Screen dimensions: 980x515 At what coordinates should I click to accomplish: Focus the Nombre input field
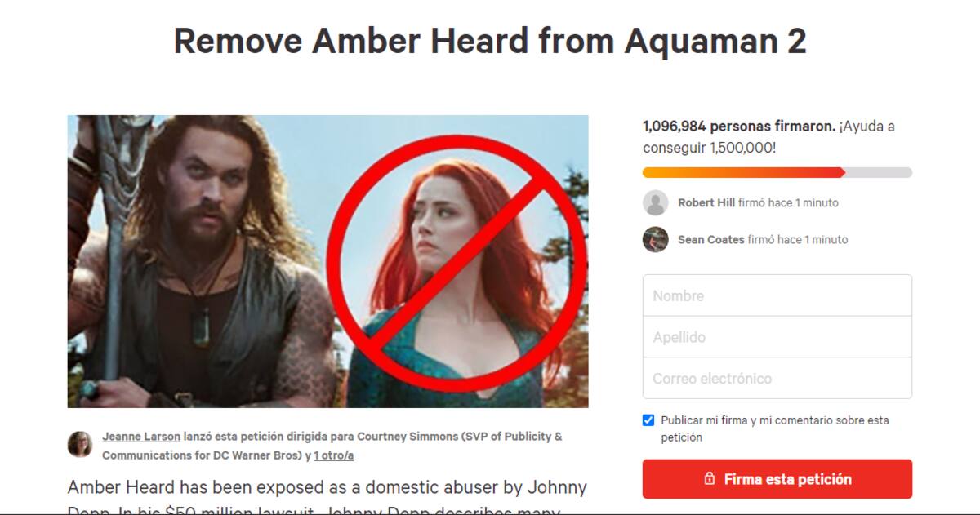(777, 295)
